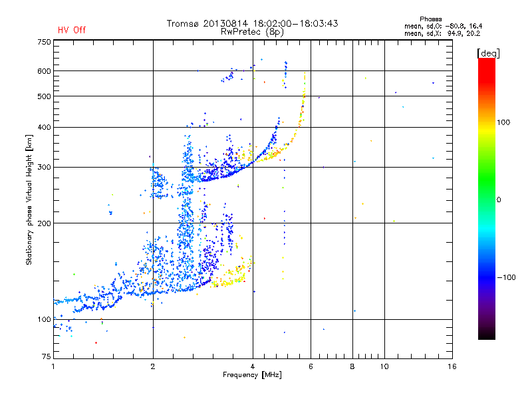Click y-axis tick label '750'

tap(44, 42)
